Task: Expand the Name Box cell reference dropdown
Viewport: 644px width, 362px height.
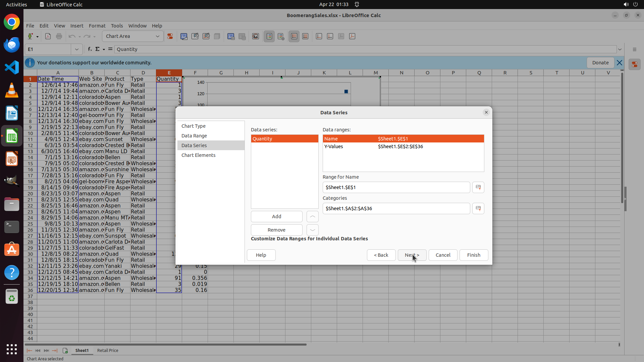Action: pos(77,49)
